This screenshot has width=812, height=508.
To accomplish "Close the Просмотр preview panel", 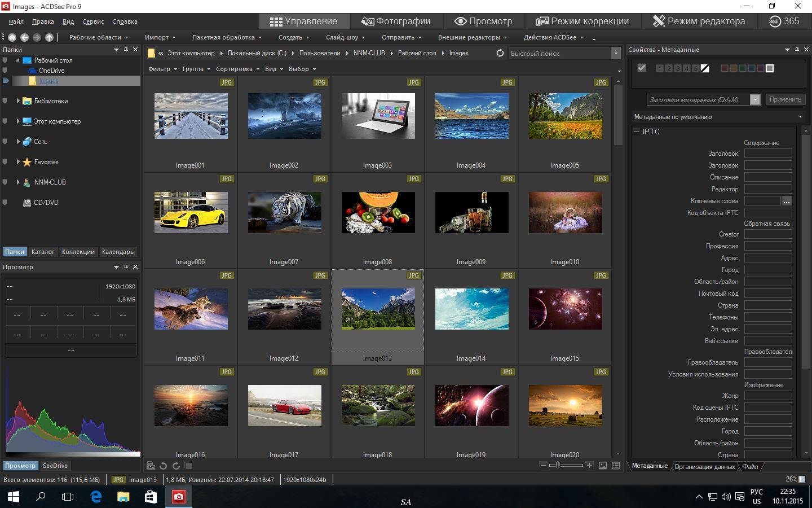I will point(135,267).
